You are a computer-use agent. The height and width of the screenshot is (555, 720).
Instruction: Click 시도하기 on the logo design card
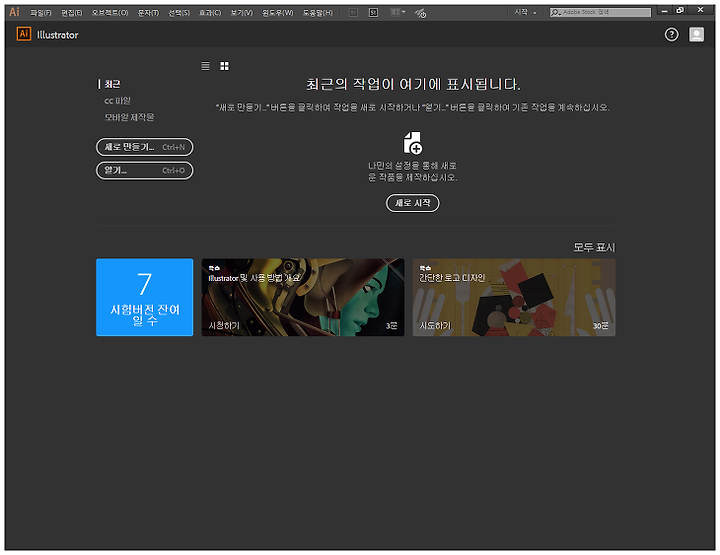pos(435,325)
